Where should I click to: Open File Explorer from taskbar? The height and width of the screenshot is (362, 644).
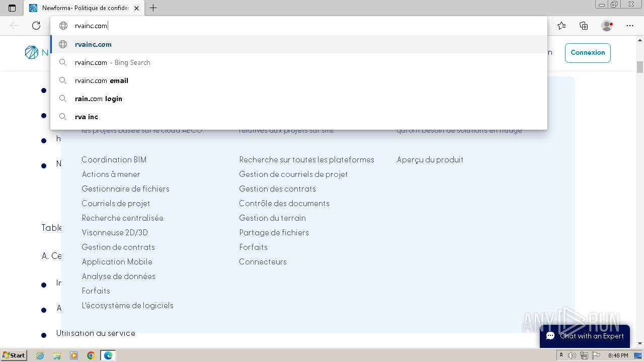[57, 355]
